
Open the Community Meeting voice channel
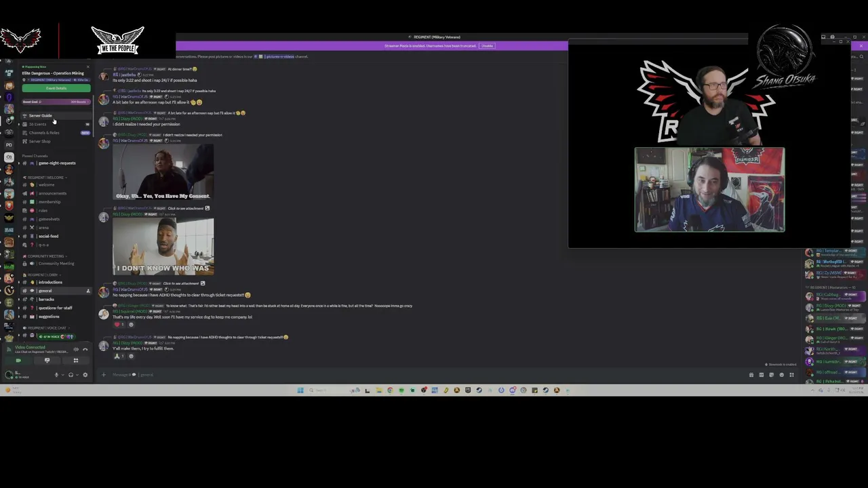(x=56, y=264)
